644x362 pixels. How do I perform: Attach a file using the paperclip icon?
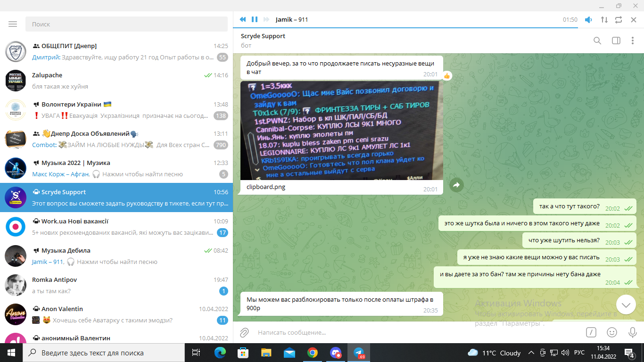(x=244, y=332)
